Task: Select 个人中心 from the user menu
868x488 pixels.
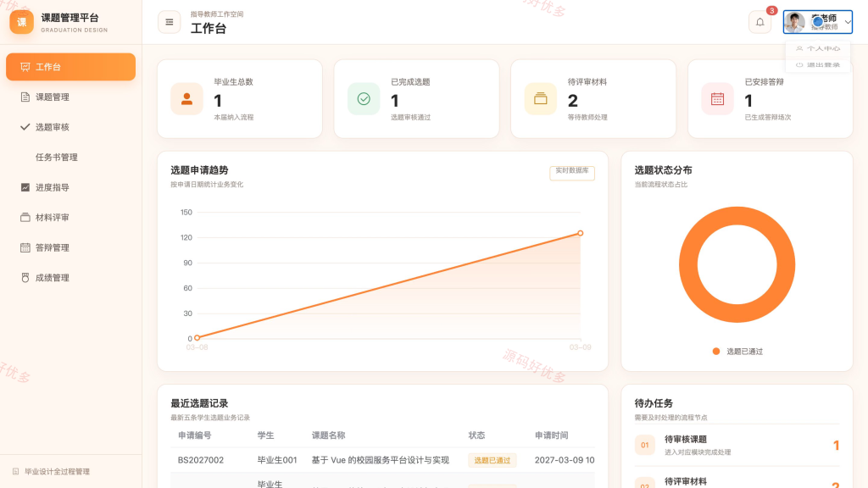Action: click(818, 48)
